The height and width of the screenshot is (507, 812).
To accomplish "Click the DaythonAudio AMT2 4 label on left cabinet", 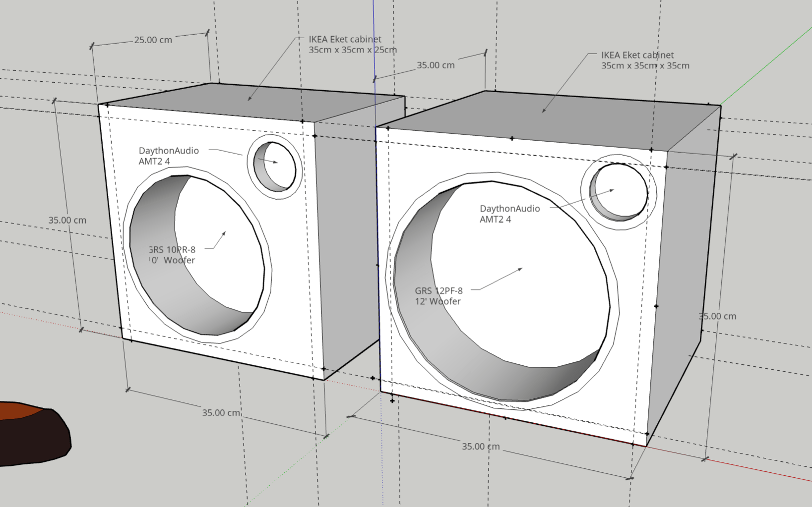I will pyautogui.click(x=169, y=156).
